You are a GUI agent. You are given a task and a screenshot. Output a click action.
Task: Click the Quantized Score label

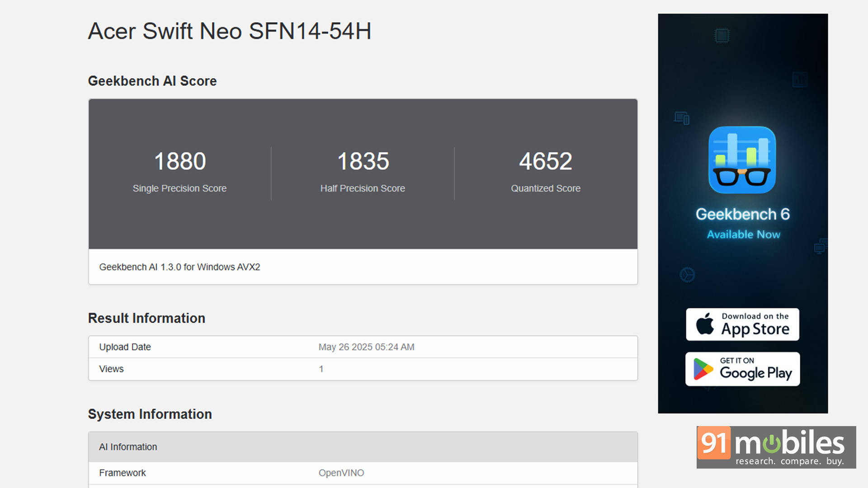point(546,188)
